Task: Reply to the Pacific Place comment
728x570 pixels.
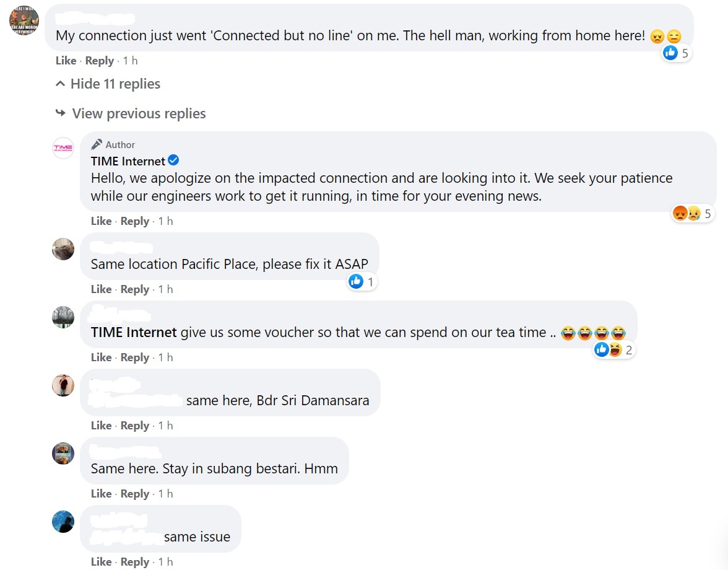Action: 135,289
